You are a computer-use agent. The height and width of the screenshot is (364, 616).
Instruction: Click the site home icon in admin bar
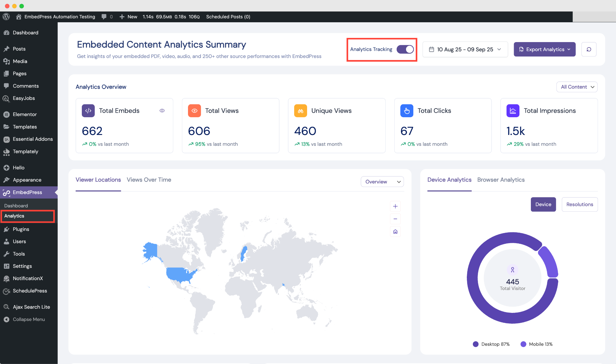(x=19, y=17)
